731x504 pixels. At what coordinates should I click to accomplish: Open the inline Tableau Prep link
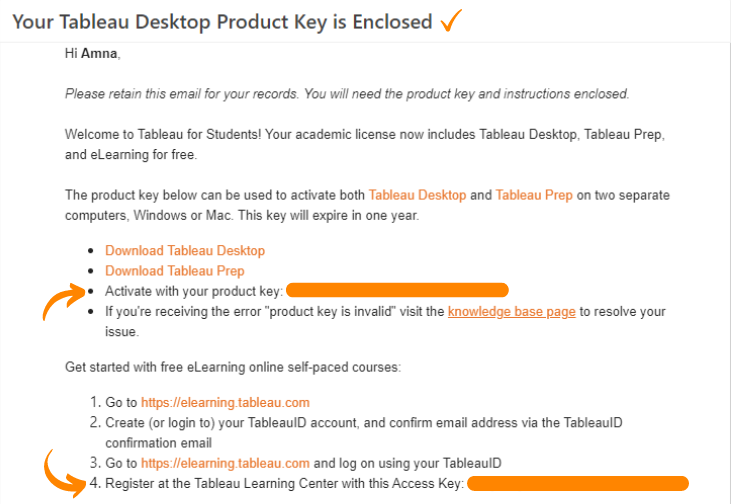click(x=534, y=195)
